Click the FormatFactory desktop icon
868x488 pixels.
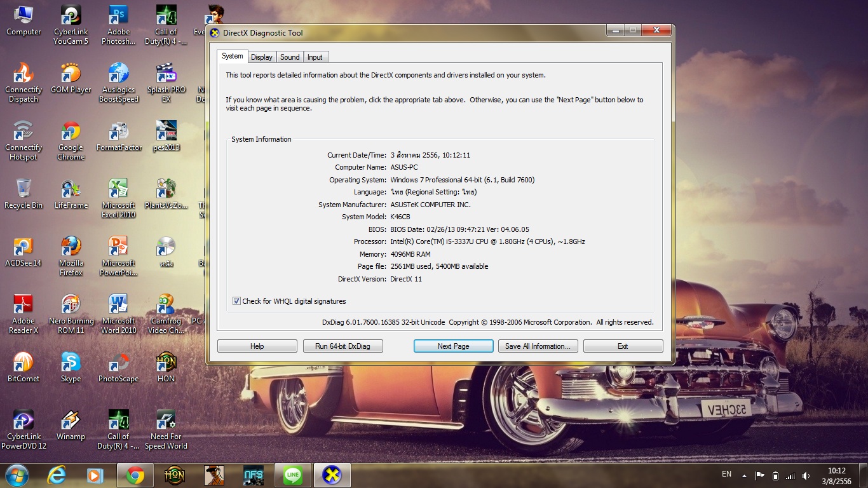(118, 137)
